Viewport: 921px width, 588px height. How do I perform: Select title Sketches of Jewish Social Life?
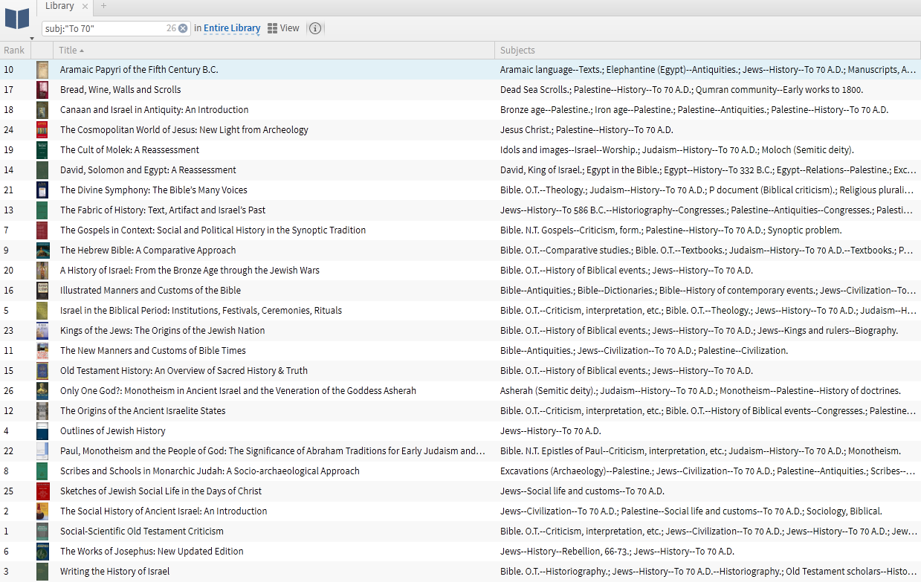(x=161, y=491)
